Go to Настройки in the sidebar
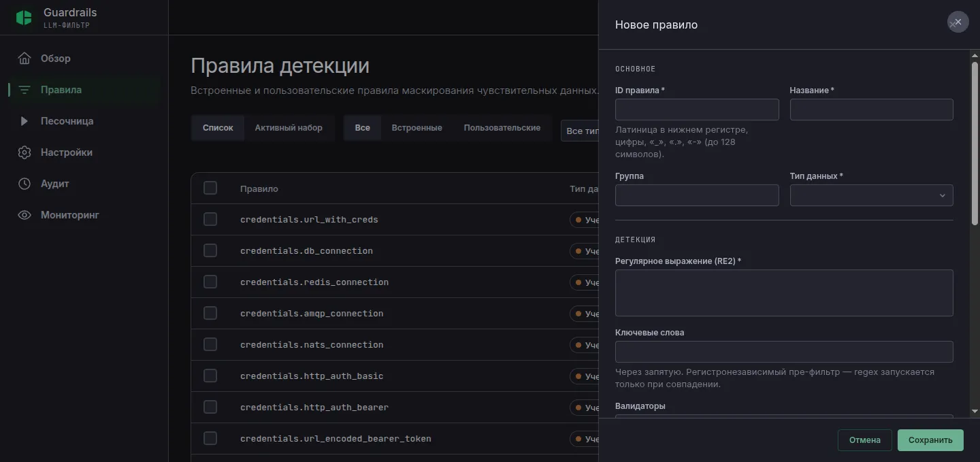 [x=84, y=152]
